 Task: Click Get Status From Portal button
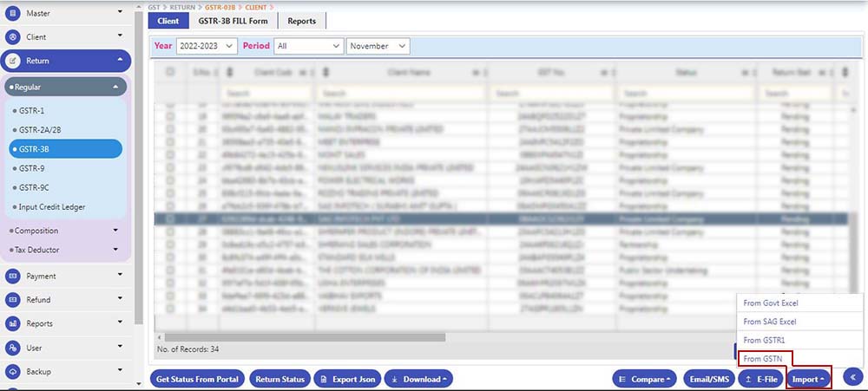click(x=197, y=379)
